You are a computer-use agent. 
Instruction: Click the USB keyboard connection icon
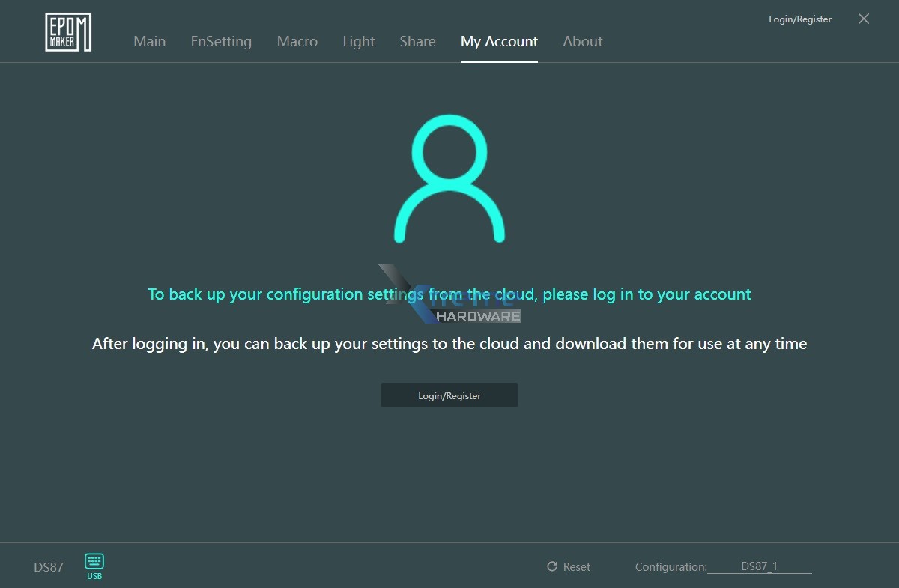(94, 566)
